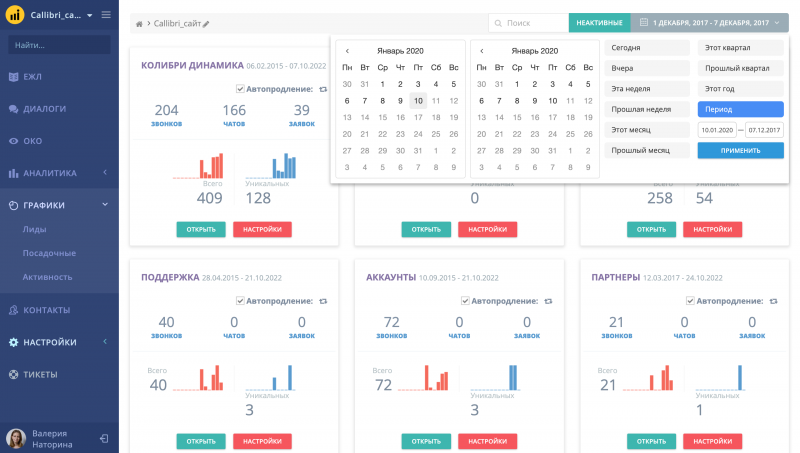Uncheck Автопродление in the Аккаунты card
The image size is (800, 453).
(x=464, y=301)
